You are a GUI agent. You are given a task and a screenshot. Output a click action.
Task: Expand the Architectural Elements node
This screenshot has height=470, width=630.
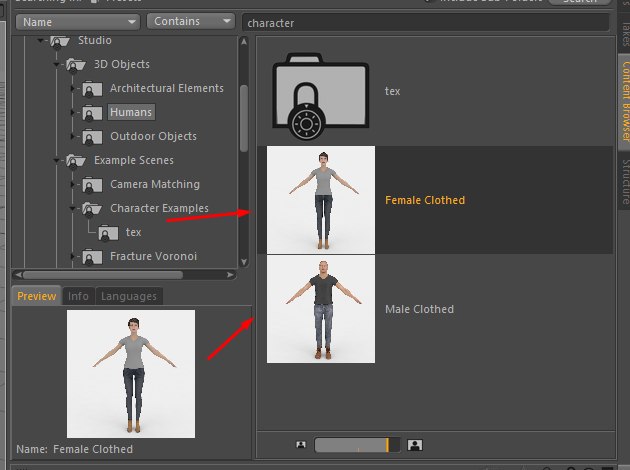pyautogui.click(x=72, y=88)
